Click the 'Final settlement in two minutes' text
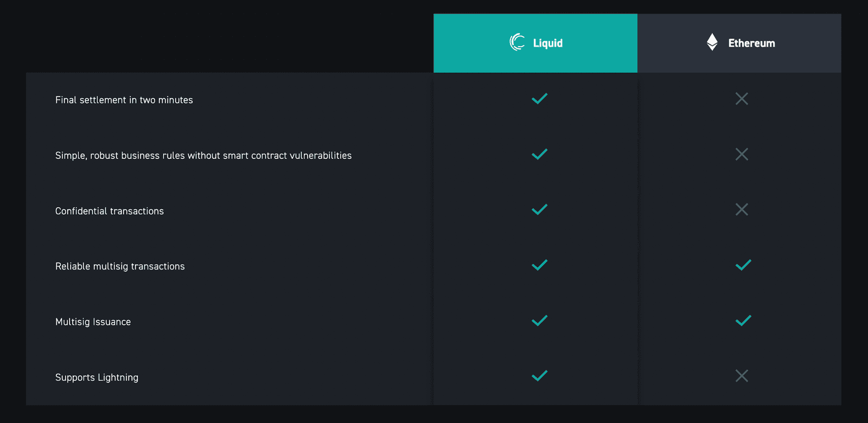This screenshot has width=868, height=423. (x=124, y=100)
